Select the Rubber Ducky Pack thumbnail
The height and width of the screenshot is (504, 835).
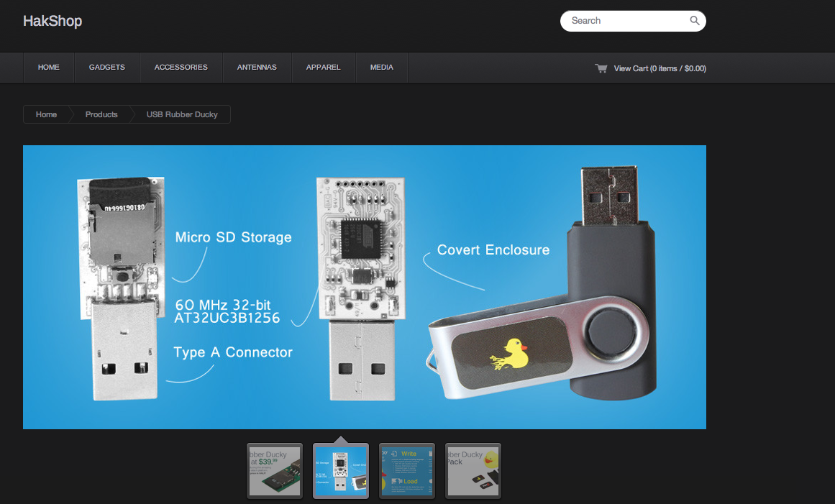[x=473, y=471]
